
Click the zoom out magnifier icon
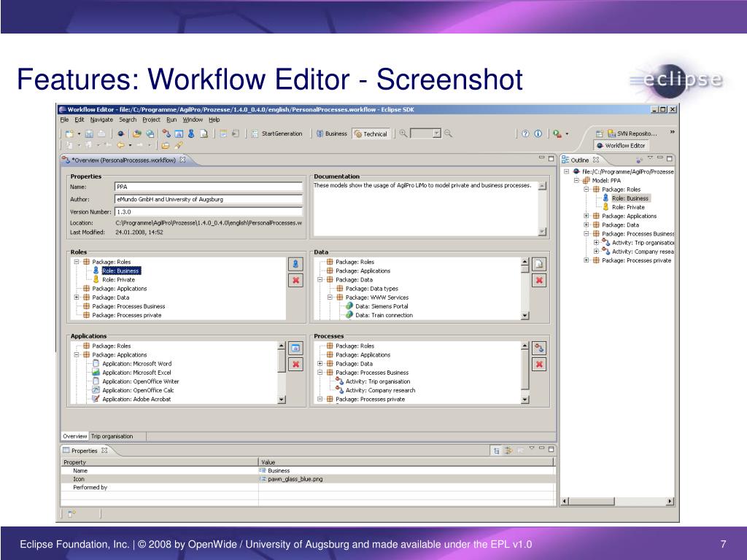click(x=449, y=133)
